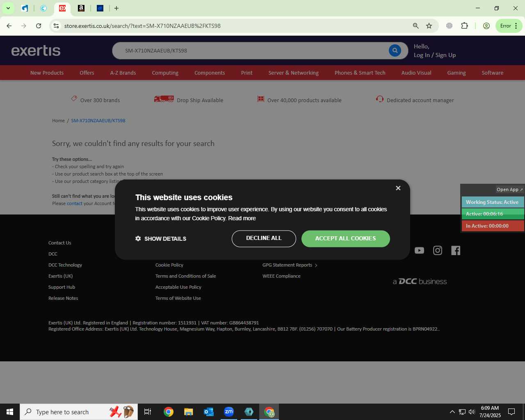525x420 pixels.
Task: Click the Working Status: Active bar
Action: (x=493, y=202)
